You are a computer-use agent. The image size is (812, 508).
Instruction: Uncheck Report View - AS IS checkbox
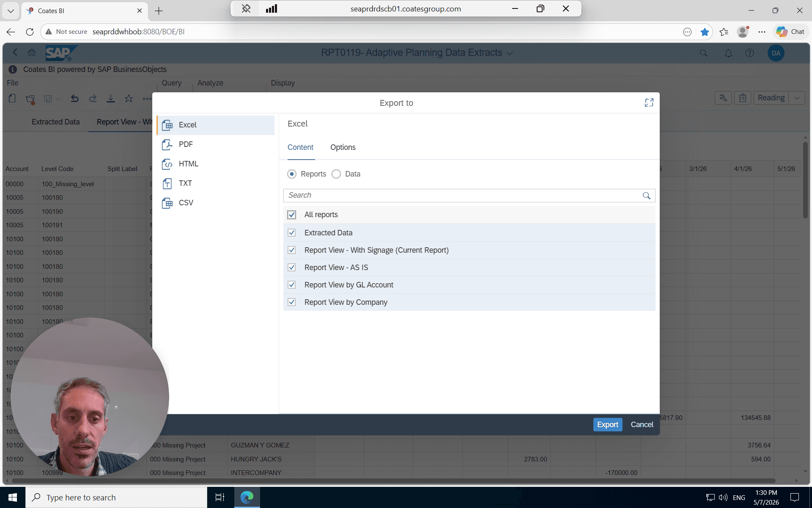[292, 268]
